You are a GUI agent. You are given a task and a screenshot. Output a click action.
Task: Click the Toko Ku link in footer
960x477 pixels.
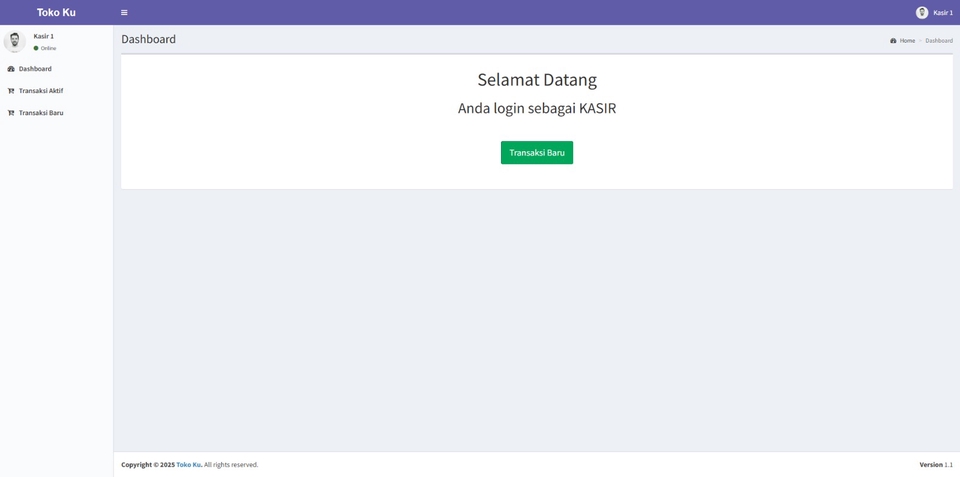click(x=189, y=465)
